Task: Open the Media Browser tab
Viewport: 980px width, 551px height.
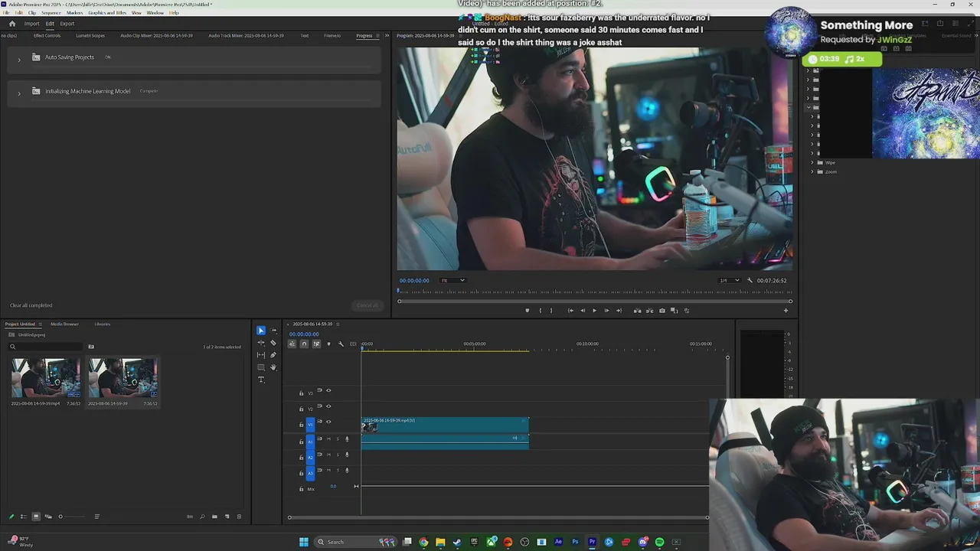Action: point(65,324)
